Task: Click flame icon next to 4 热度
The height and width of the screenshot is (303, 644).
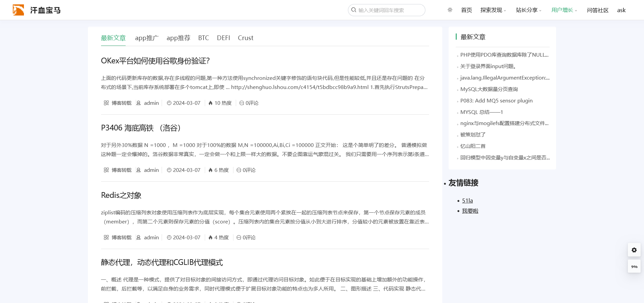Action: click(x=211, y=238)
